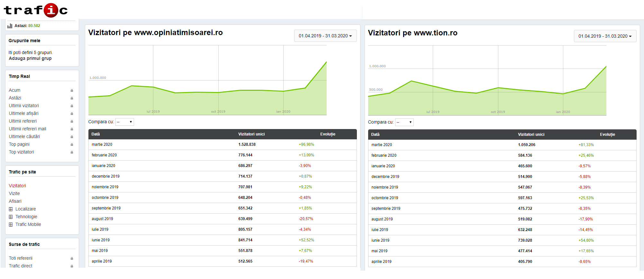Click the lock icon next to Trafic direct
Screen dimensions: 644x279
[x=72, y=266]
